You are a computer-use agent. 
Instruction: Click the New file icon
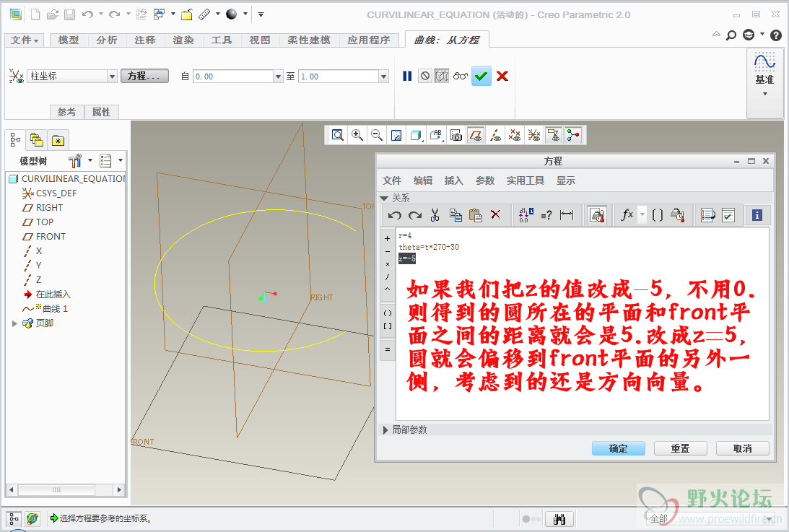point(35,14)
